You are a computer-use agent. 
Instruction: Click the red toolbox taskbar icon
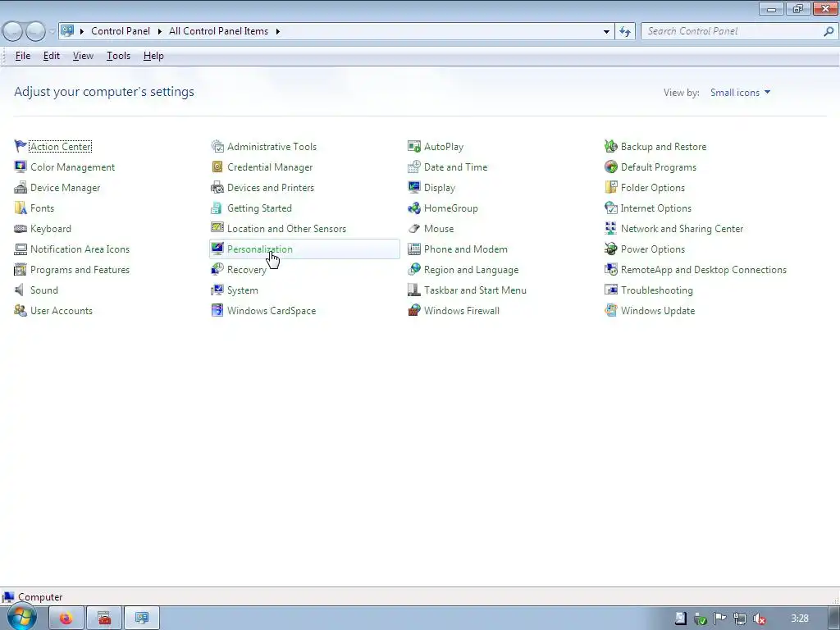tap(104, 619)
